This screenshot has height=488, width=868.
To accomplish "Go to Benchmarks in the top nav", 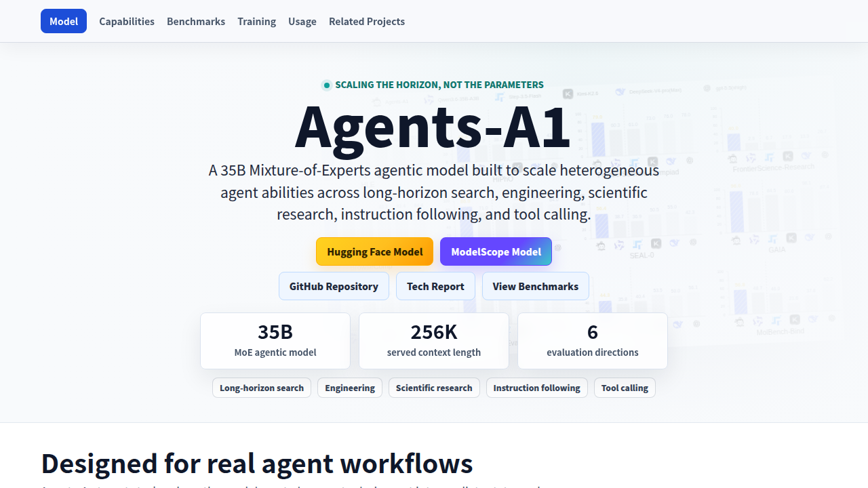I will click(x=196, y=21).
